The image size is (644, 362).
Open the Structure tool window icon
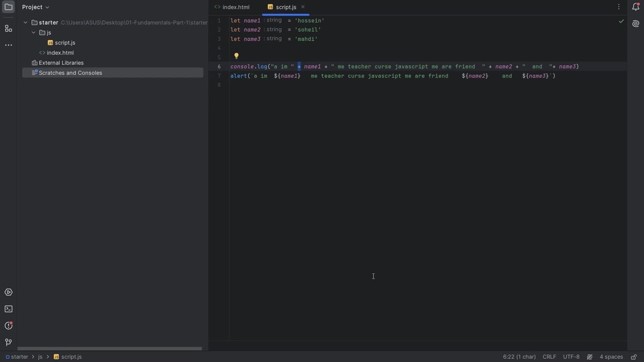[x=9, y=29]
